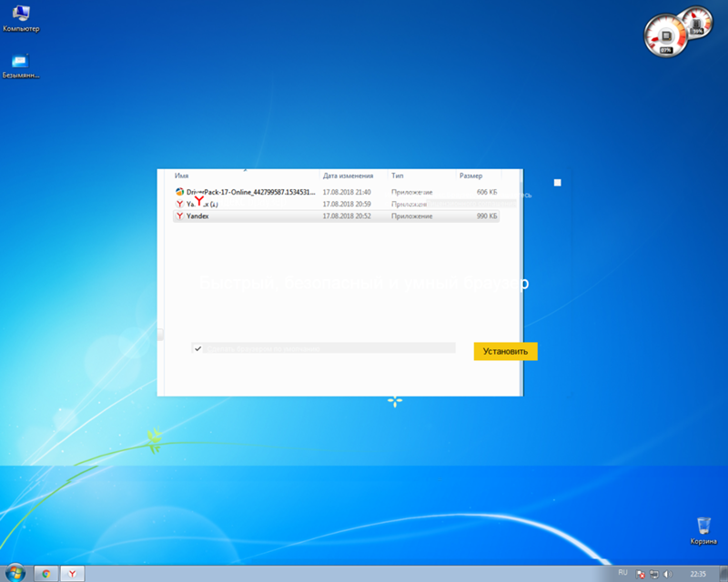Open the Windows Start menu orb
The image size is (728, 582).
(x=15, y=573)
